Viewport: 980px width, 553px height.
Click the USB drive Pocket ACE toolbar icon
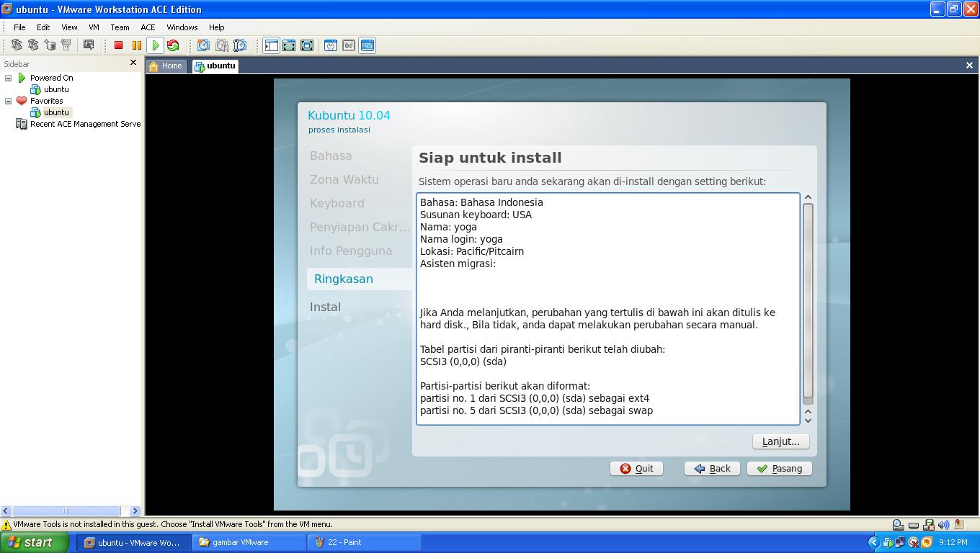tap(66, 45)
